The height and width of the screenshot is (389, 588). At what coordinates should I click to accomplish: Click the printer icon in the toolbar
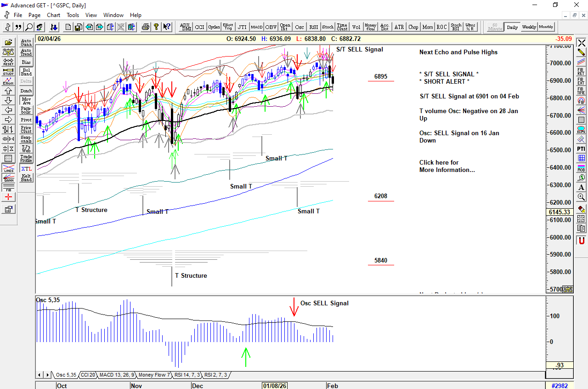pos(146,27)
